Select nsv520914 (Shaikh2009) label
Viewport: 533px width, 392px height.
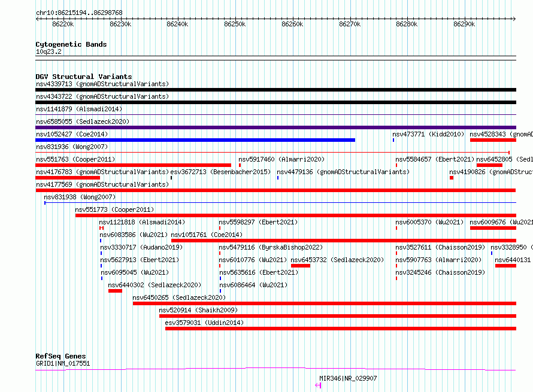(x=198, y=310)
